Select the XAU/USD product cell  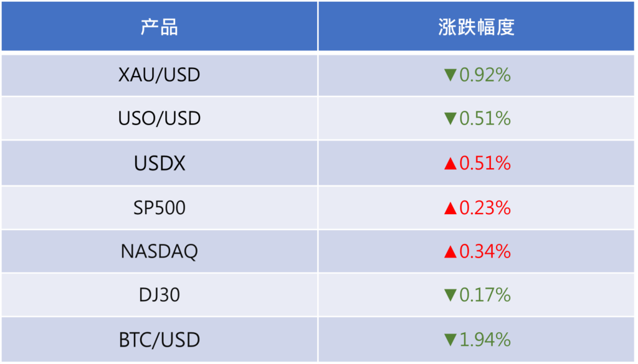tap(159, 75)
